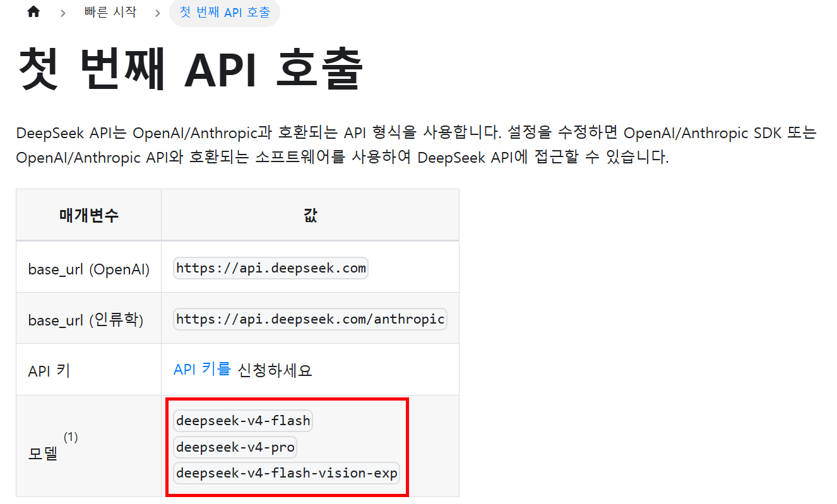Open the 빠른 시작 breadcrumb
This screenshot has width=837, height=504.
coord(110,12)
